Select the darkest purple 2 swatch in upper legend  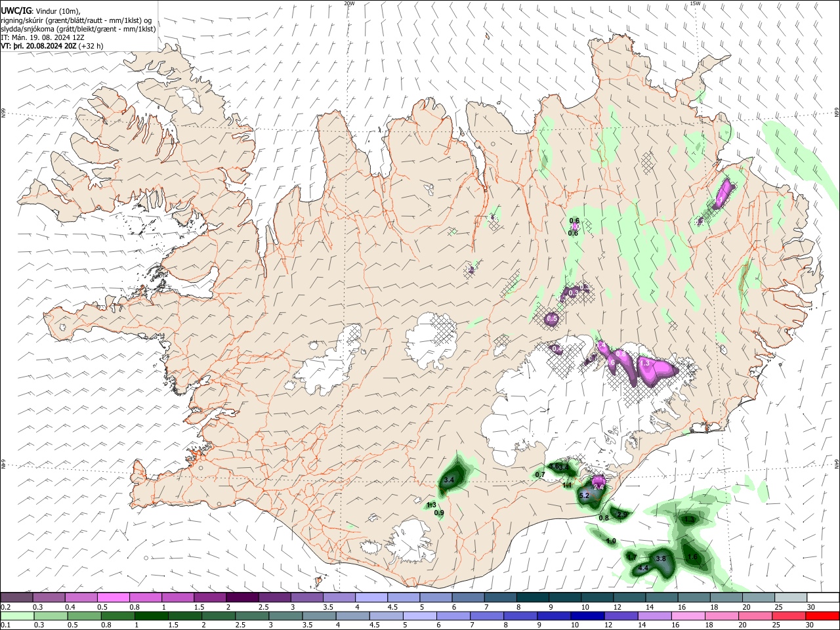(x=242, y=598)
